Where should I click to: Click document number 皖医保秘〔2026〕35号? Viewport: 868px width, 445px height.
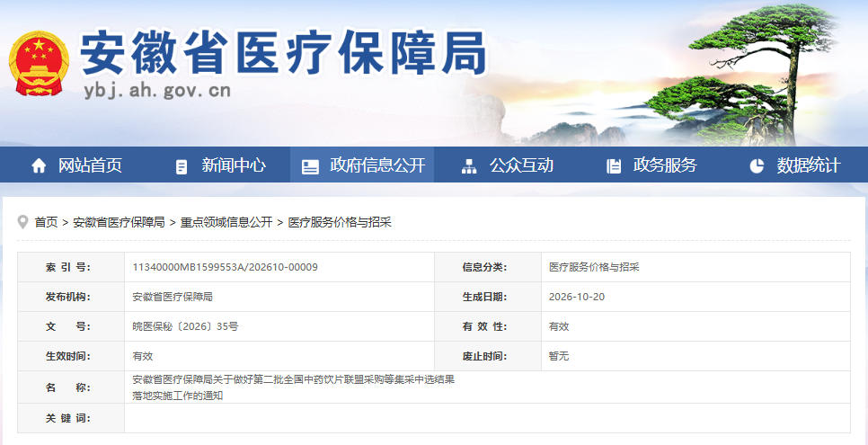coord(185,326)
